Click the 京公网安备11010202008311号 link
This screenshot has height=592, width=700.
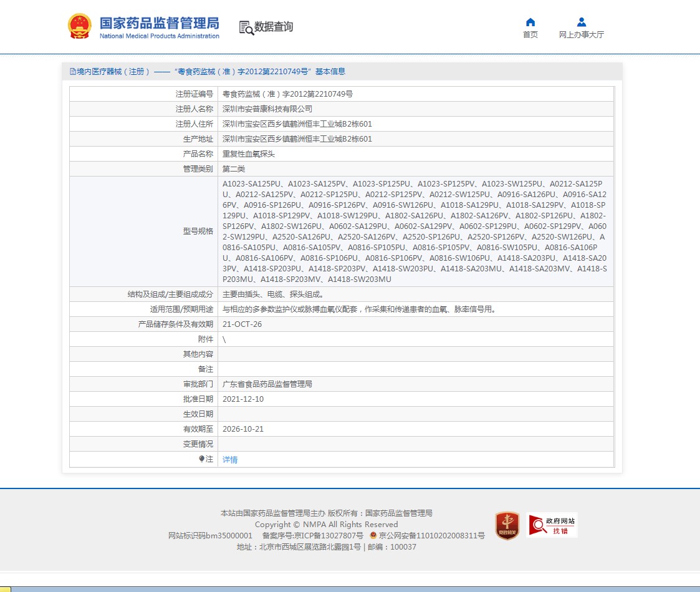point(432,535)
